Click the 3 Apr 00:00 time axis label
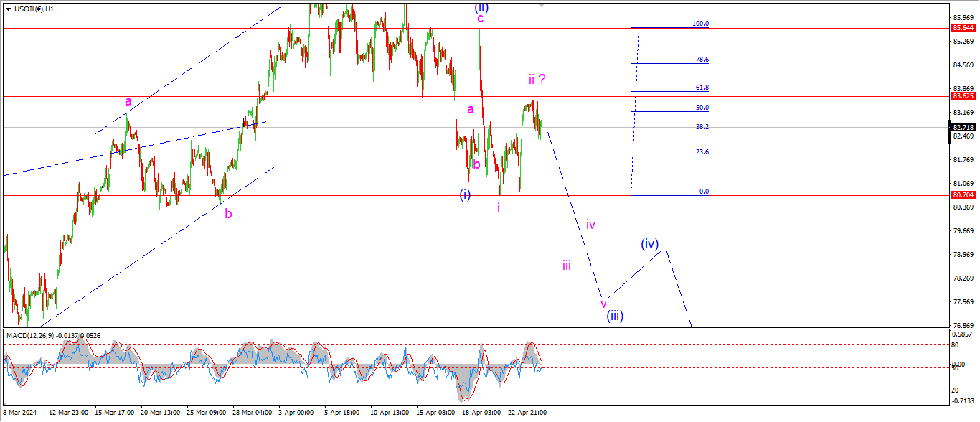This screenshot has width=980, height=422. pyautogui.click(x=295, y=413)
